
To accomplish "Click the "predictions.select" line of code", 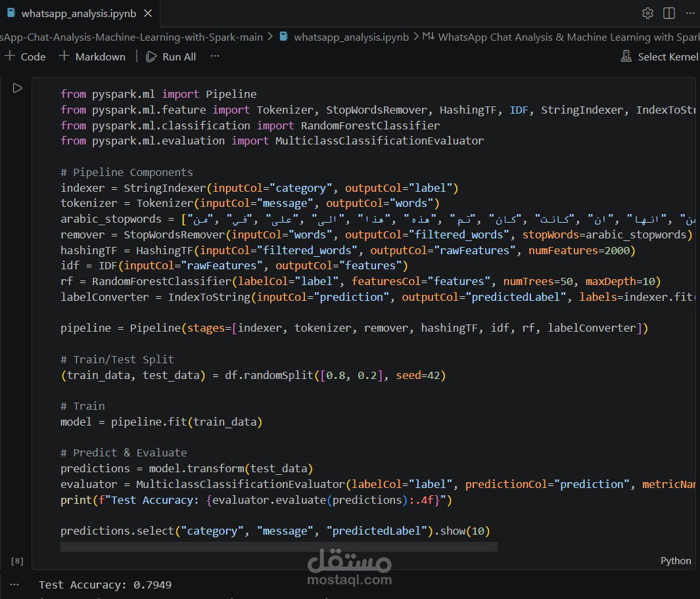I will (275, 531).
